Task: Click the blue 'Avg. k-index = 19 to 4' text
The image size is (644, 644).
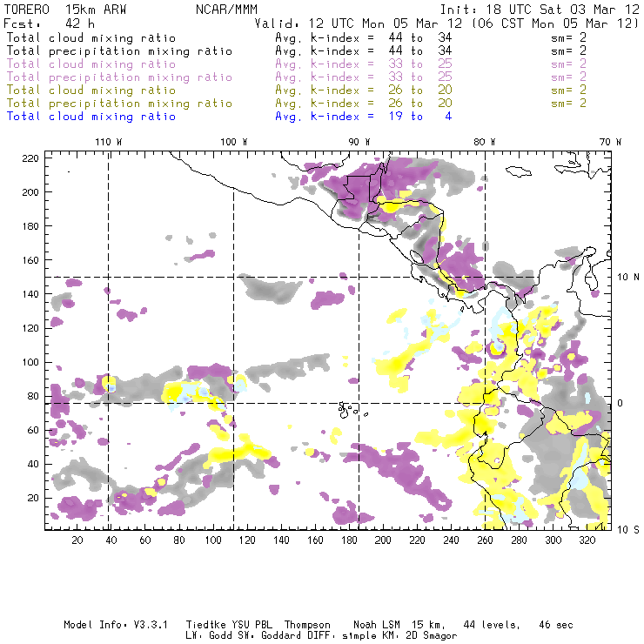Action: click(364, 117)
